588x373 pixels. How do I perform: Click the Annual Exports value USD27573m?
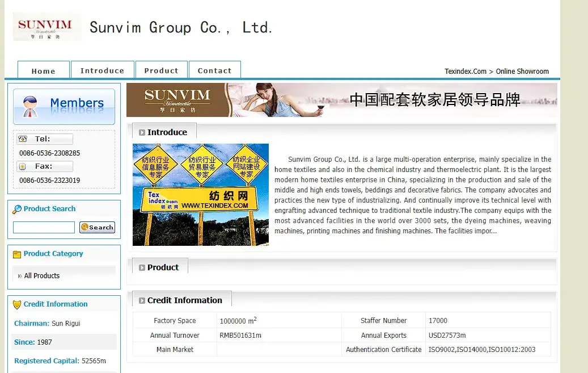click(447, 335)
